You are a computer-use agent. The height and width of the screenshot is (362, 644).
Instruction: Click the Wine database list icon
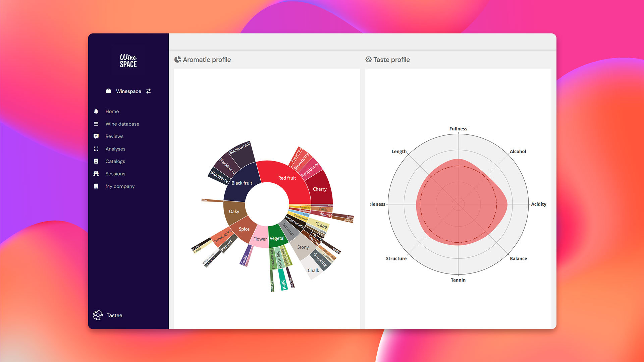pos(96,124)
